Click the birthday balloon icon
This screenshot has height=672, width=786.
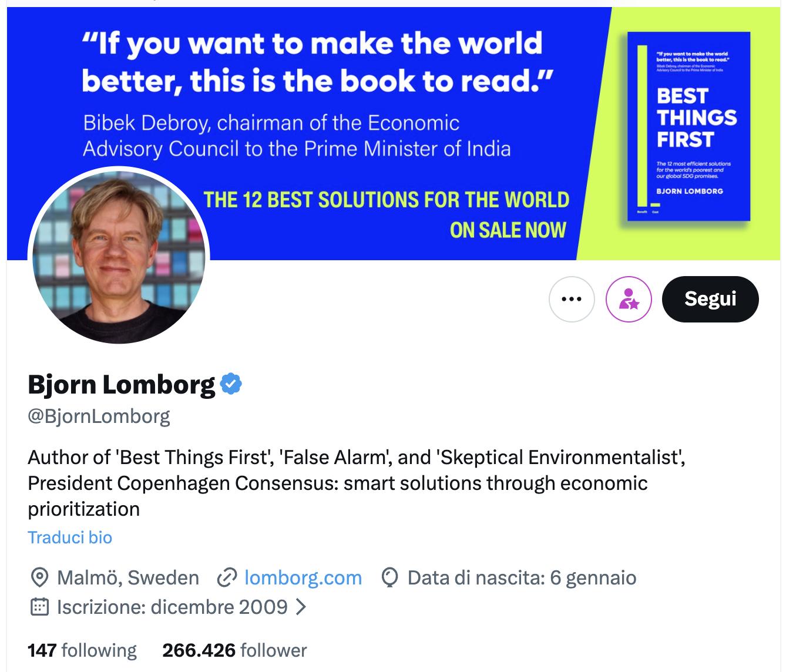tap(389, 578)
